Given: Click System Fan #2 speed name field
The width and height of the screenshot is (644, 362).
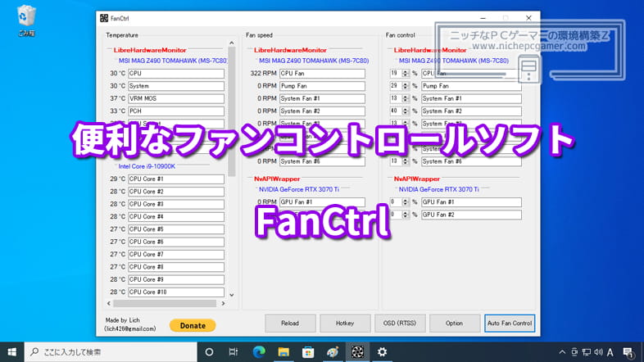Looking at the screenshot, I should pyautogui.click(x=322, y=111).
